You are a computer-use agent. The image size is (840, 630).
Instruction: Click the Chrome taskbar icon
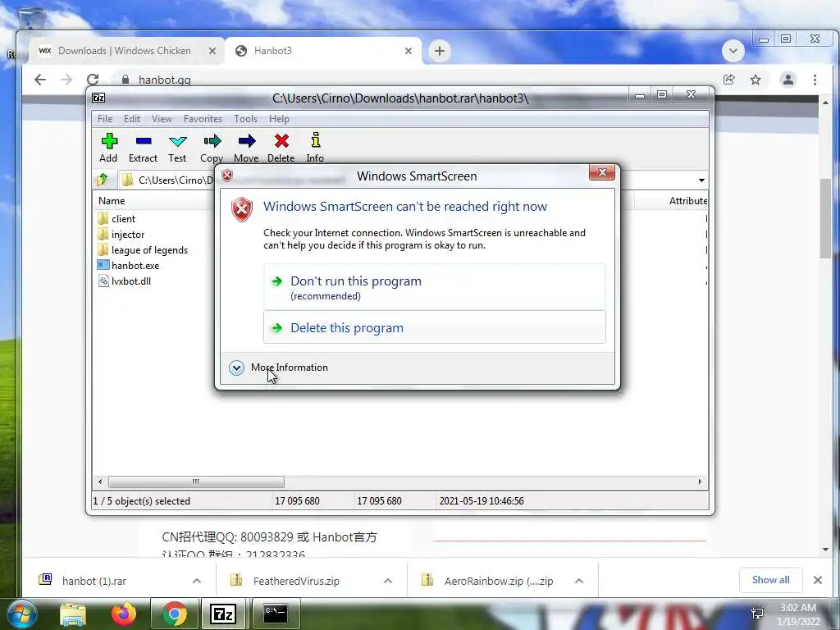(174, 614)
